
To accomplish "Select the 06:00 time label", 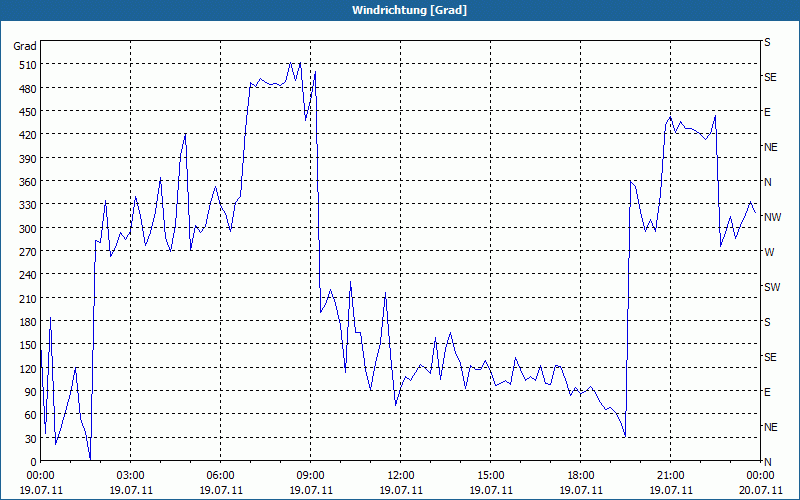I will pos(220,476).
